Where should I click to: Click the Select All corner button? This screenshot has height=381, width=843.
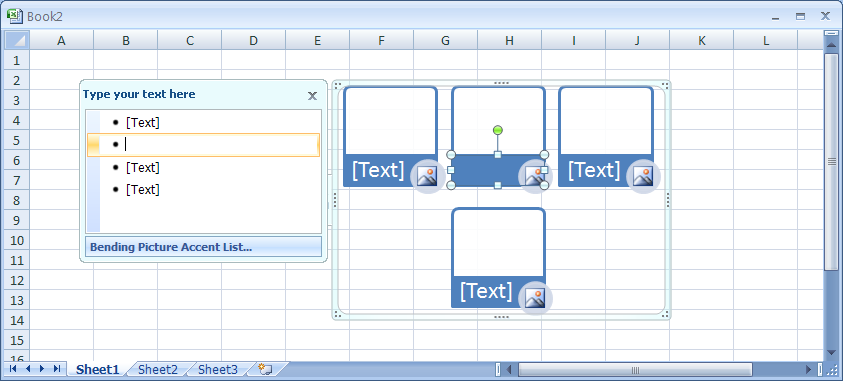click(17, 40)
